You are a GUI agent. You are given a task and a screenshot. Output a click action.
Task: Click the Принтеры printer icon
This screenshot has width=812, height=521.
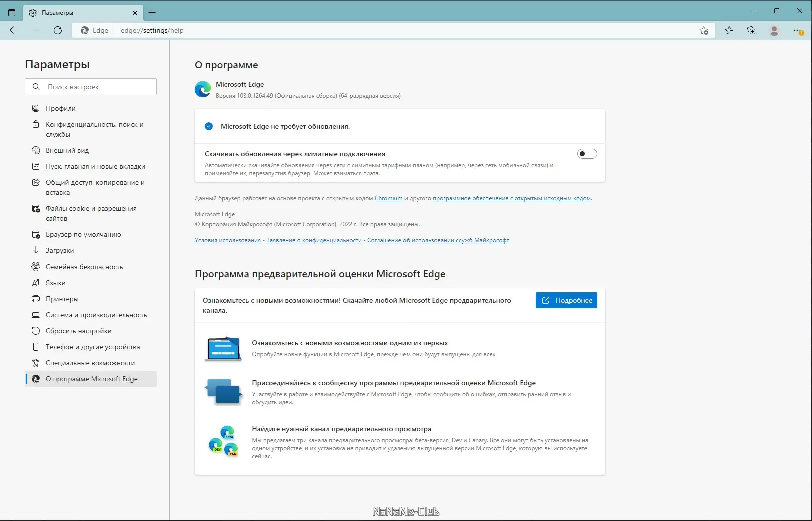pos(36,299)
